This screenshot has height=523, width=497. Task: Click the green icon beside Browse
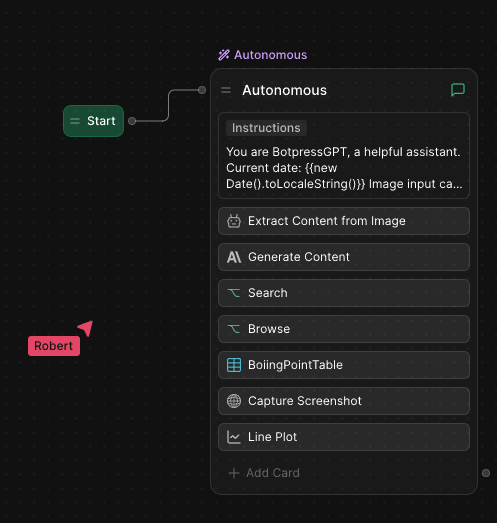[234, 329]
